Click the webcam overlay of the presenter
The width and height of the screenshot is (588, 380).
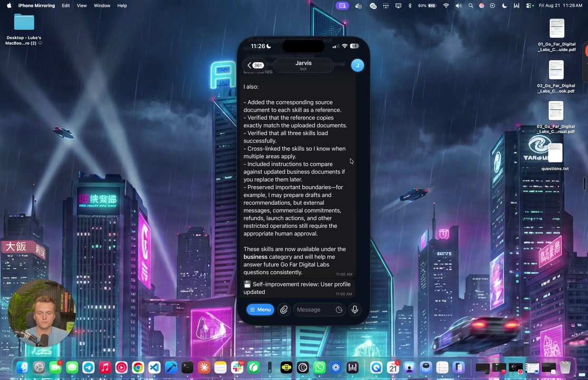(42, 313)
